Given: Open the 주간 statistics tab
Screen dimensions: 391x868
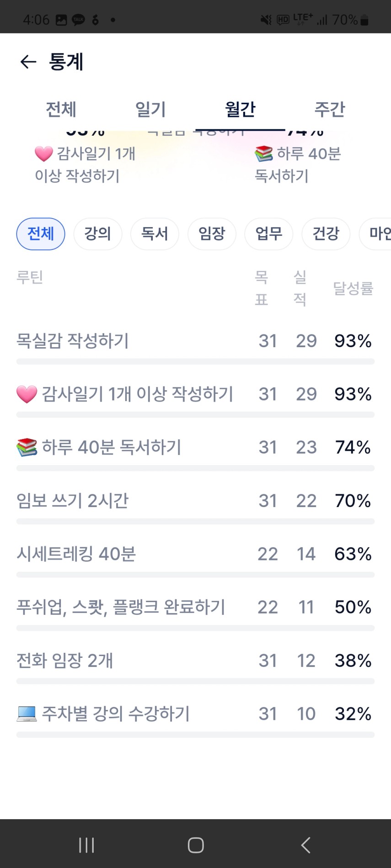Looking at the screenshot, I should [x=329, y=110].
